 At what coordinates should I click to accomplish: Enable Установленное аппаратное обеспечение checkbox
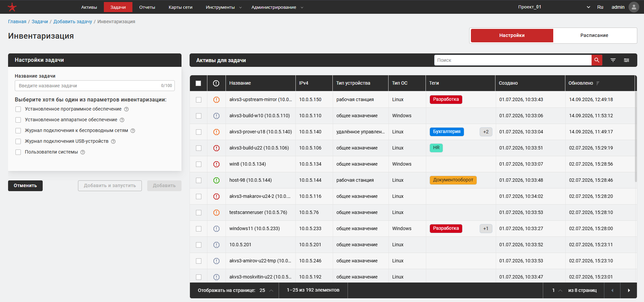pos(18,120)
